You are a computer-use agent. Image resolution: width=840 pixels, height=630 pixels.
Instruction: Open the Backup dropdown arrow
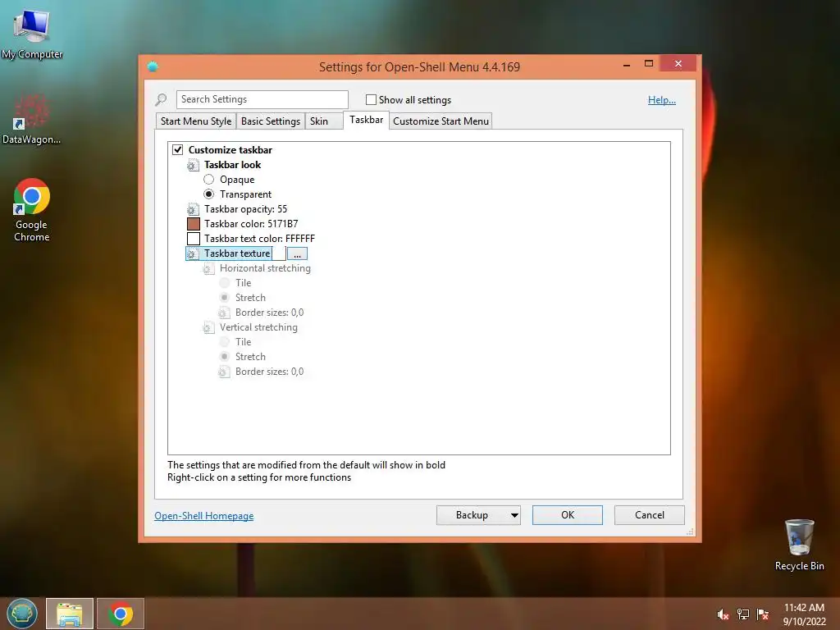(514, 515)
